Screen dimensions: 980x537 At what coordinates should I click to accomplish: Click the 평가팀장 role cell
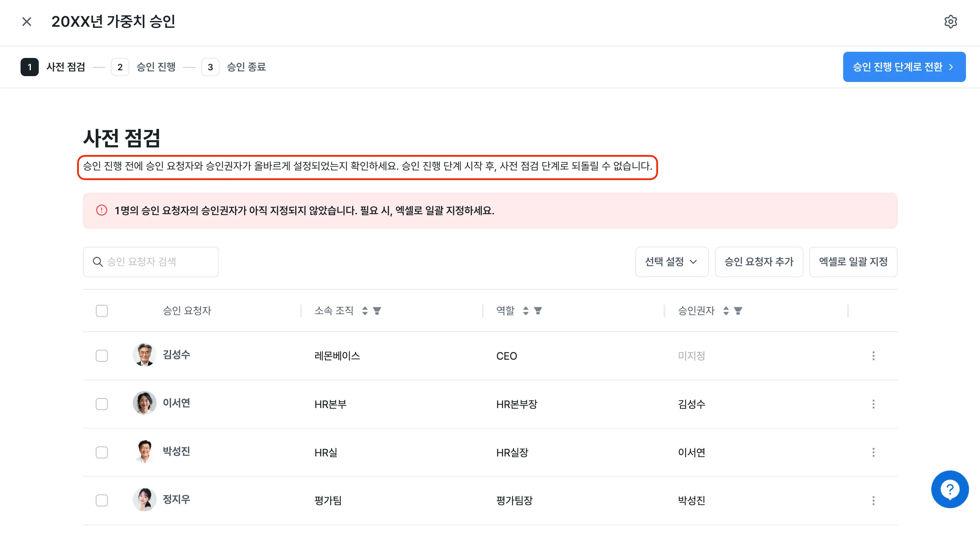point(514,500)
